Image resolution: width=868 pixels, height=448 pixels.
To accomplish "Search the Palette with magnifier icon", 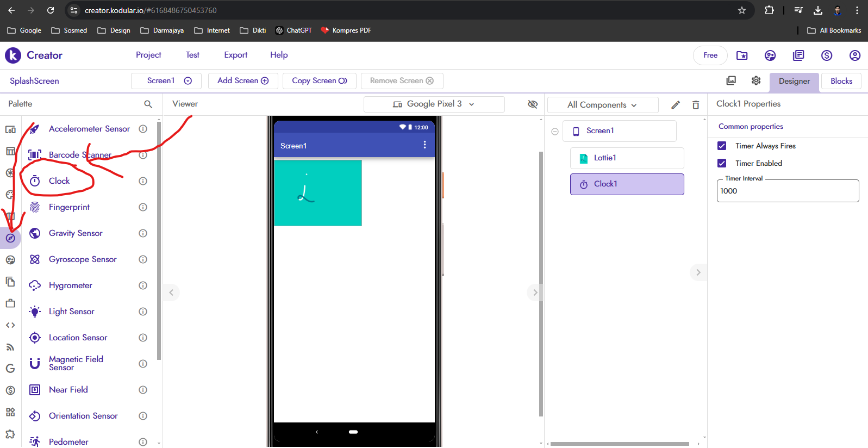I will coord(148,104).
